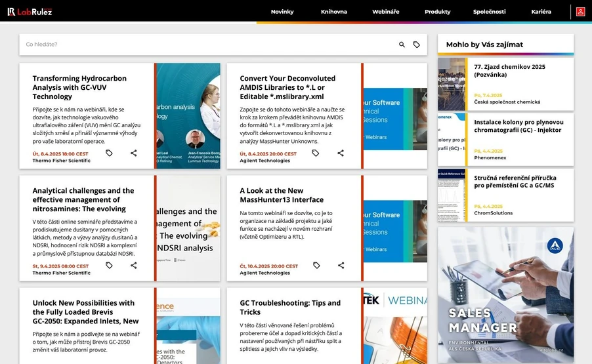Click 'Phenomenex' company label
Viewport: 592px width, 364px height.
pyautogui.click(x=490, y=157)
